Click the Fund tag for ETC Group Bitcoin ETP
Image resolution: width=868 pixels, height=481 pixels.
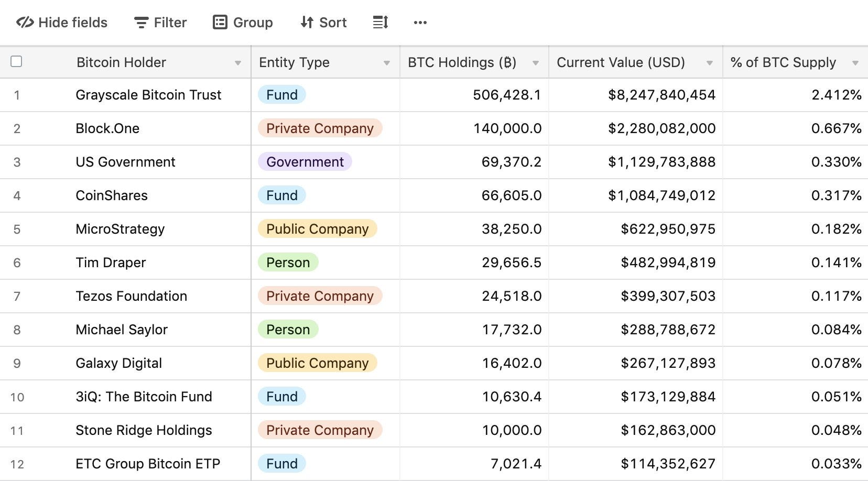(x=282, y=464)
